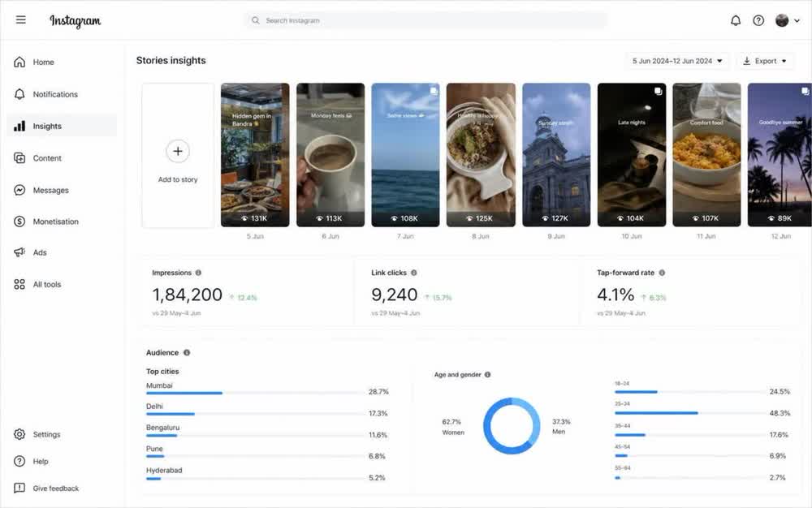The width and height of the screenshot is (812, 508).
Task: Click the Export download icon
Action: tap(747, 61)
